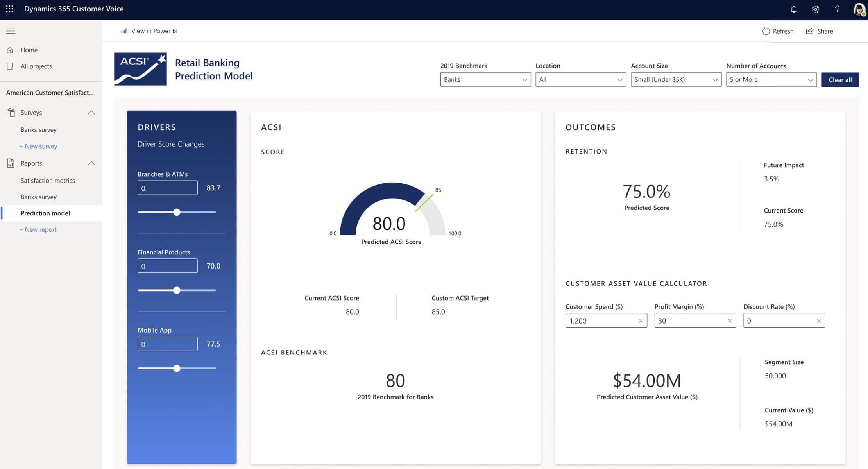
Task: Click the Home house icon
Action: pyautogui.click(x=10, y=50)
